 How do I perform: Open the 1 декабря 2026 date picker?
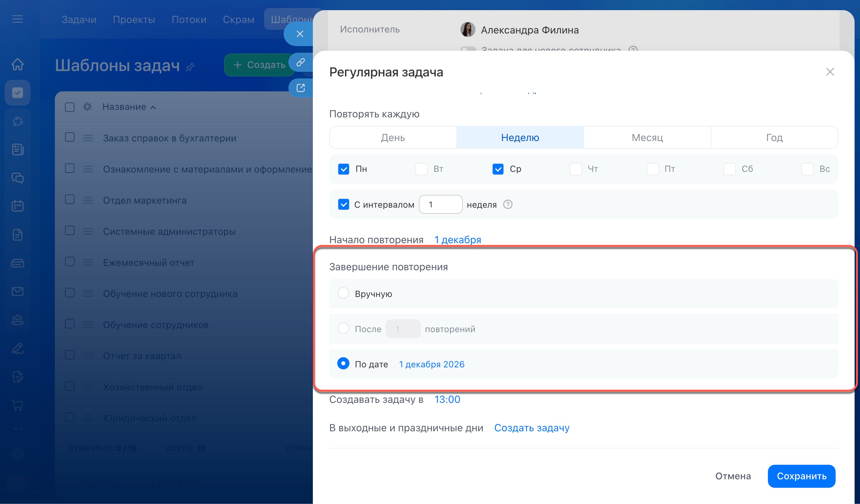[x=431, y=364]
